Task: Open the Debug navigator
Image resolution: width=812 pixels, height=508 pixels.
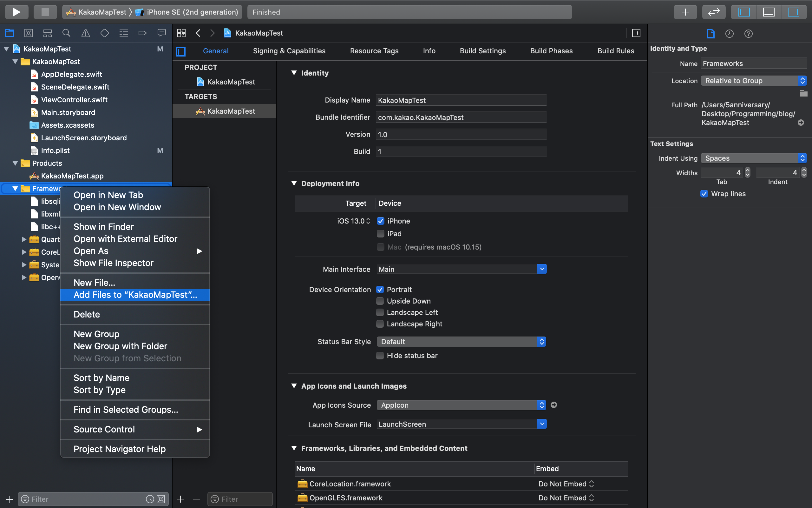Action: tap(123, 33)
